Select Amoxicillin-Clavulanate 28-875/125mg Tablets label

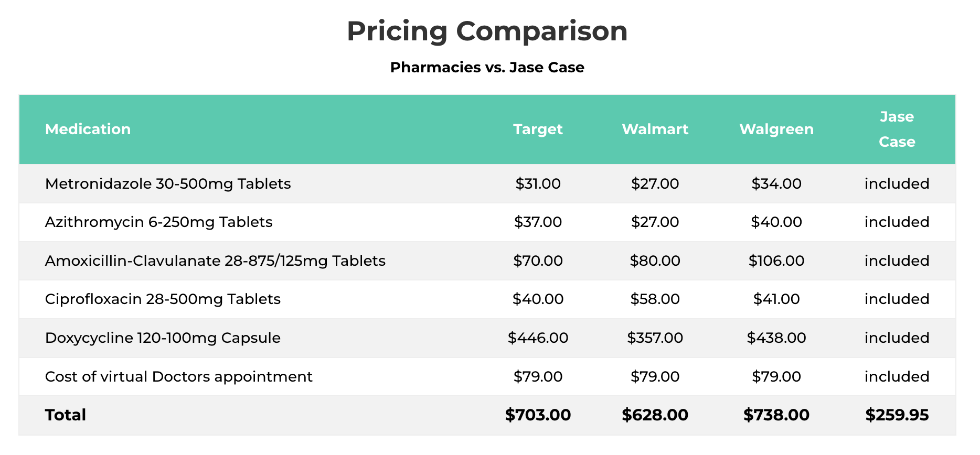(215, 261)
